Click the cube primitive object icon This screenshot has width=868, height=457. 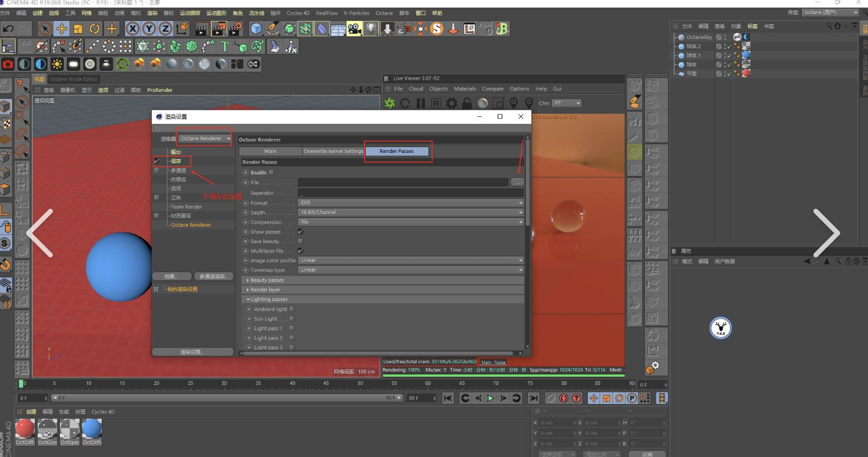coord(256,28)
